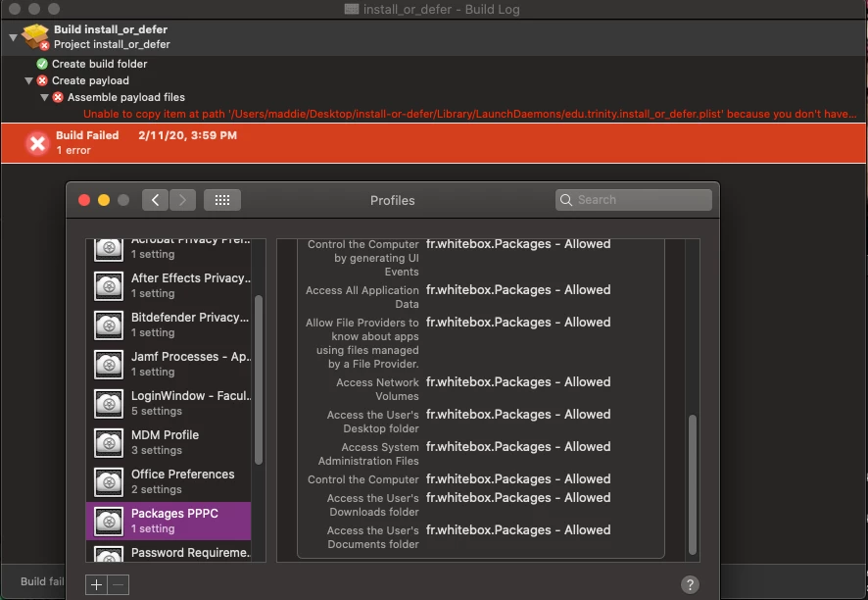Select the Create build folder step

pyautogui.click(x=100, y=65)
